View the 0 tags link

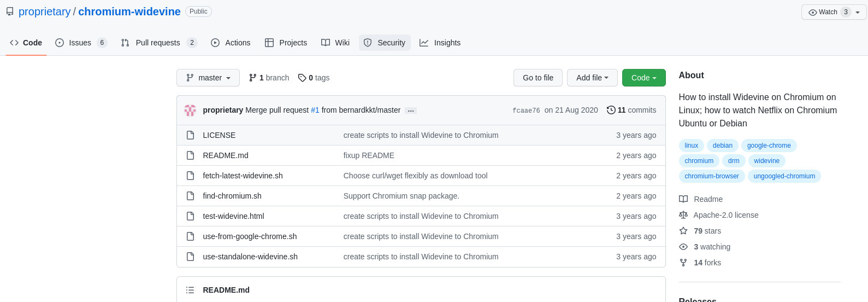(314, 78)
